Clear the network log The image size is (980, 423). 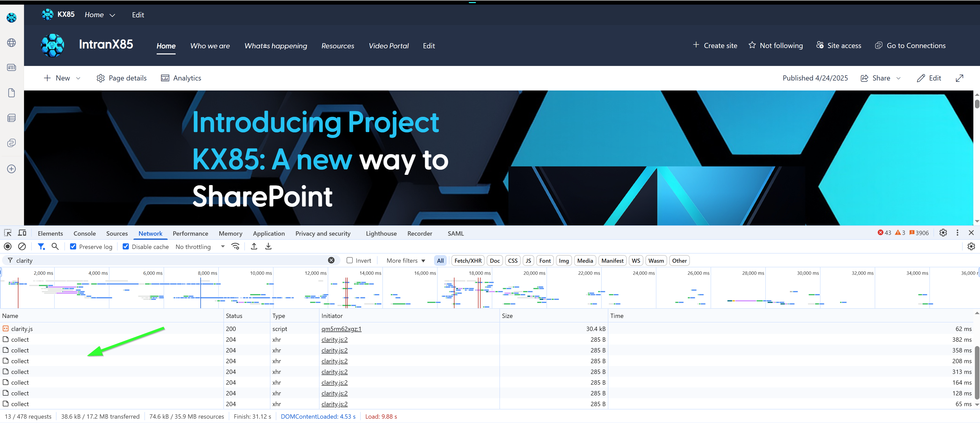coord(22,246)
